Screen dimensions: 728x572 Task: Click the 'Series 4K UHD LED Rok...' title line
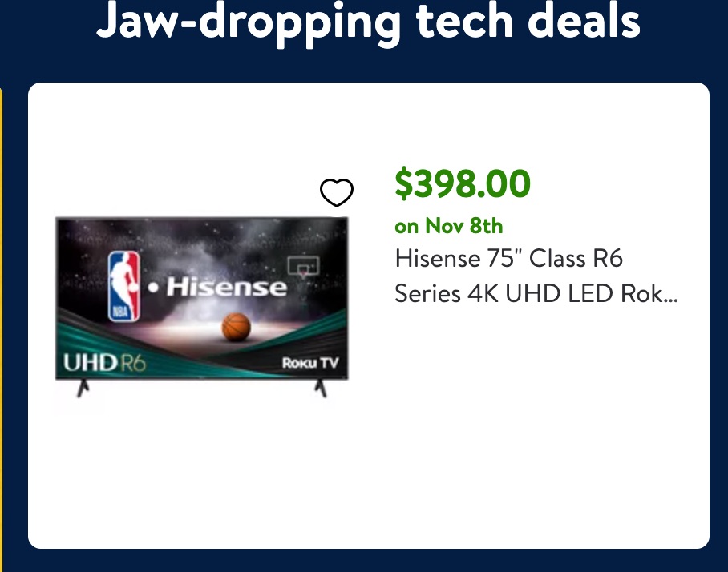[x=536, y=293]
